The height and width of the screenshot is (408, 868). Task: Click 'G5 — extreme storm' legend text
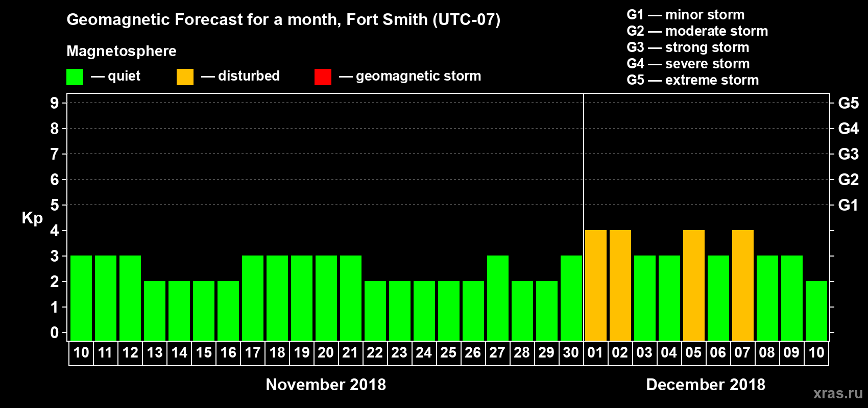[x=693, y=80]
